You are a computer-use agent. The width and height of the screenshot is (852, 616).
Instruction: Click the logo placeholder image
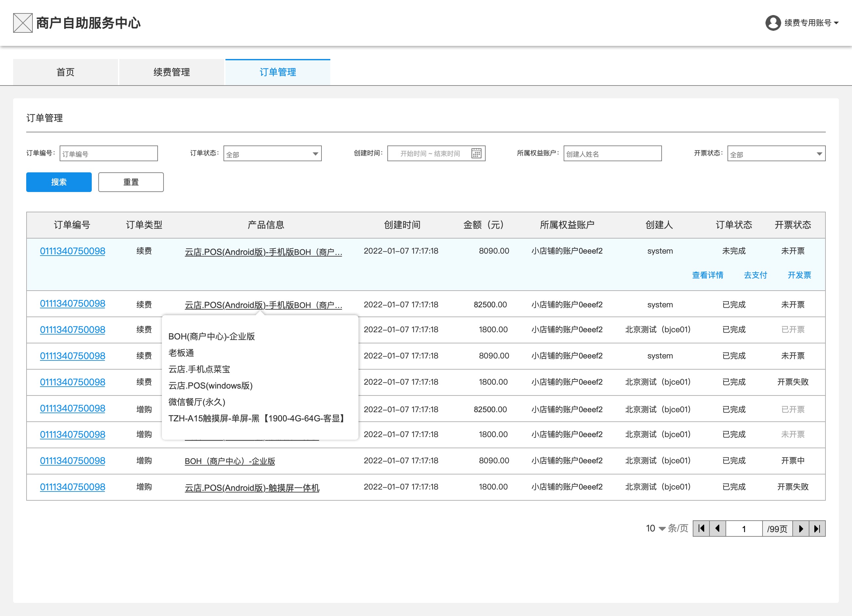pos(23,23)
